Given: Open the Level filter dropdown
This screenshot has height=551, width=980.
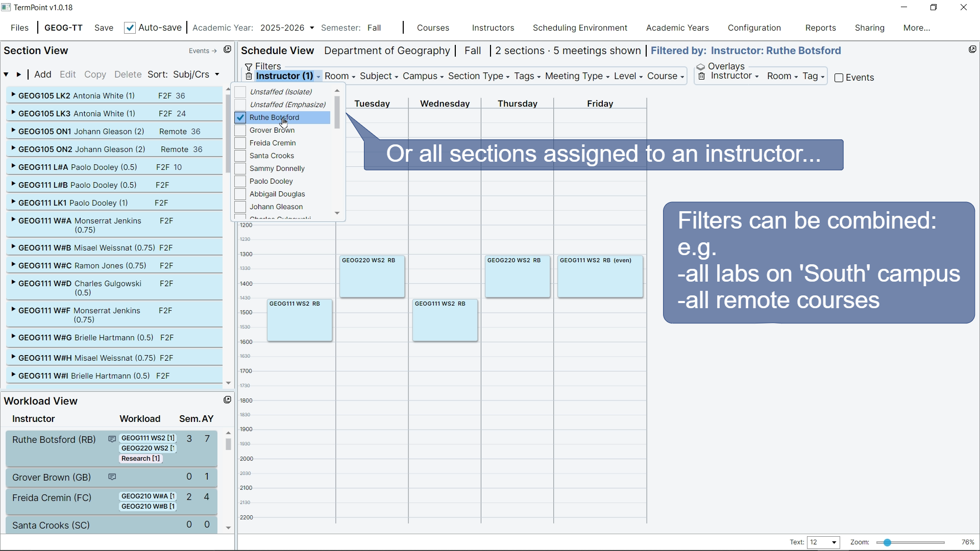Looking at the screenshot, I should 628,76.
